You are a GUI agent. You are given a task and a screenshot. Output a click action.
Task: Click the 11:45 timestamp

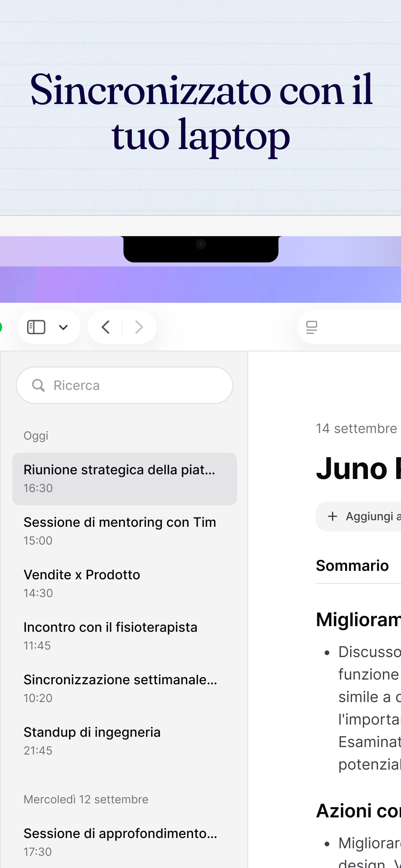point(37,646)
